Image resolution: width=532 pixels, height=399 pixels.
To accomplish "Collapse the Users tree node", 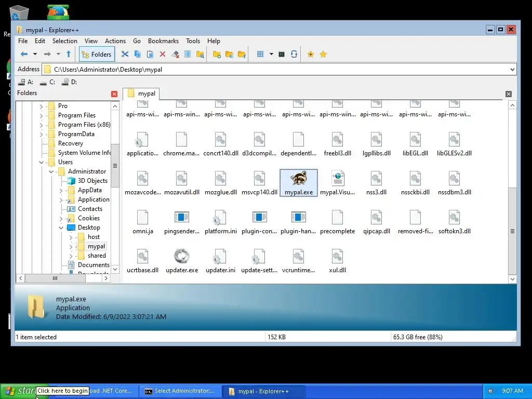I will pos(42,162).
